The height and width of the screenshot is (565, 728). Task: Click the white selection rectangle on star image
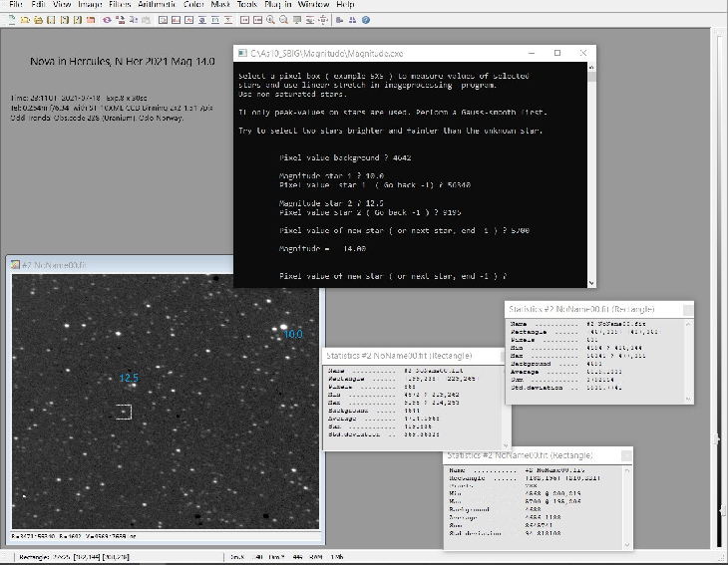coord(123,412)
